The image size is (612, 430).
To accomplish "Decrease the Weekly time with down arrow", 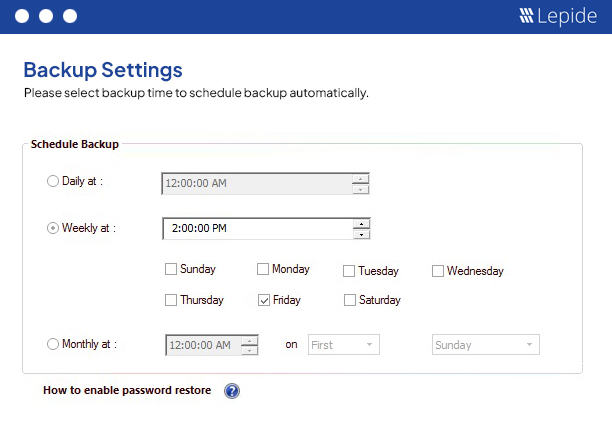I will coord(361,234).
